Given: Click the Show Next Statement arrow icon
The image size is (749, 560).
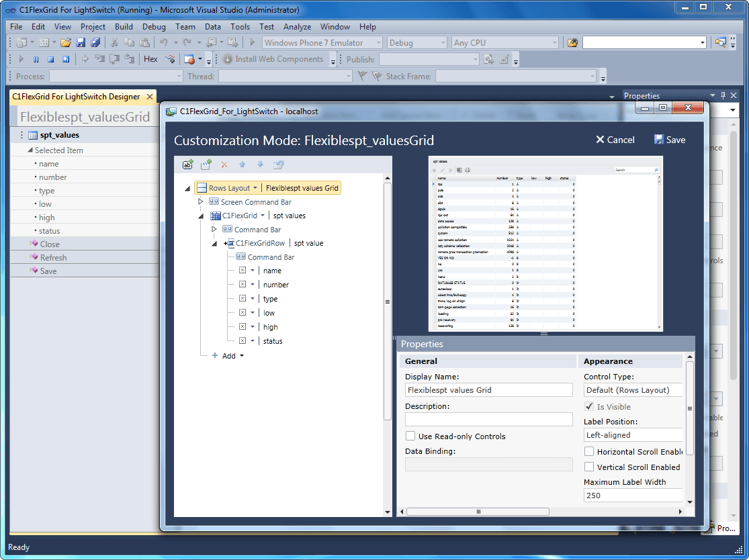Looking at the screenshot, I should [x=85, y=59].
